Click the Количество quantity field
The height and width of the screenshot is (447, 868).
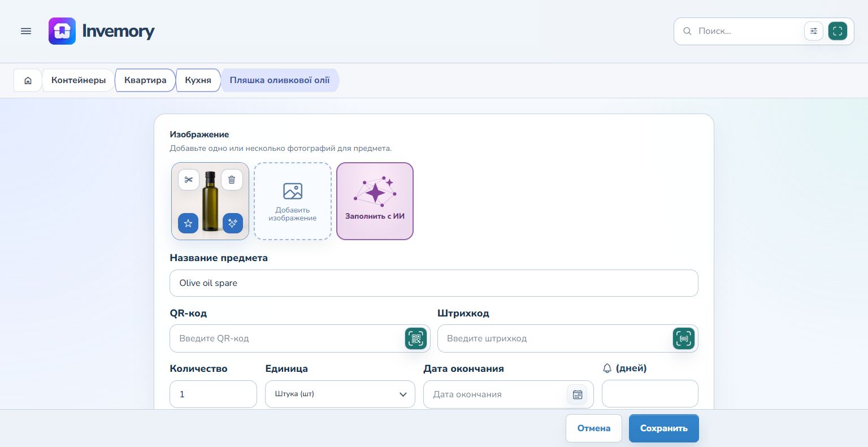click(214, 394)
